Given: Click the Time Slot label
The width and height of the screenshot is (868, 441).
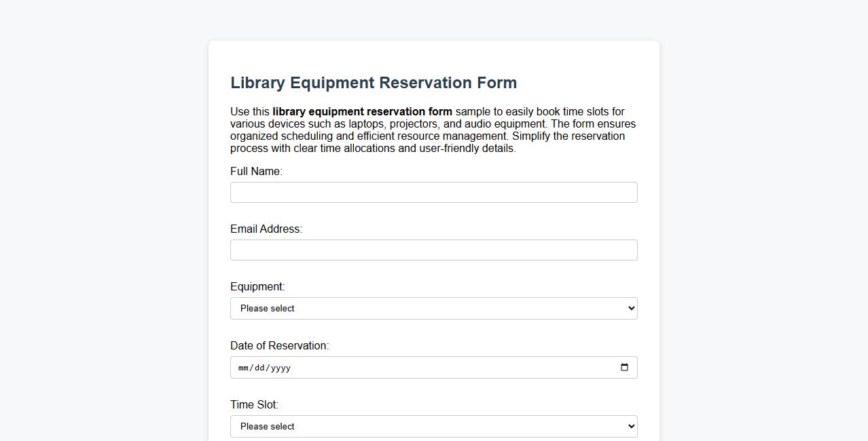Looking at the screenshot, I should click(254, 404).
